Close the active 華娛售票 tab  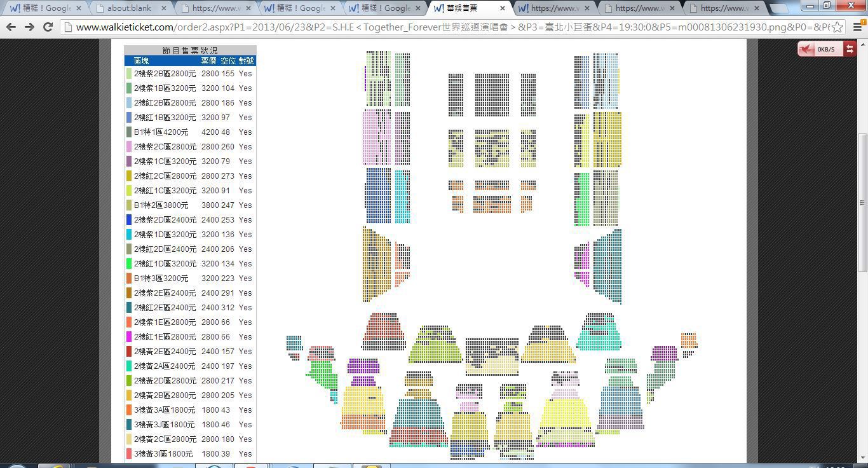tap(503, 8)
